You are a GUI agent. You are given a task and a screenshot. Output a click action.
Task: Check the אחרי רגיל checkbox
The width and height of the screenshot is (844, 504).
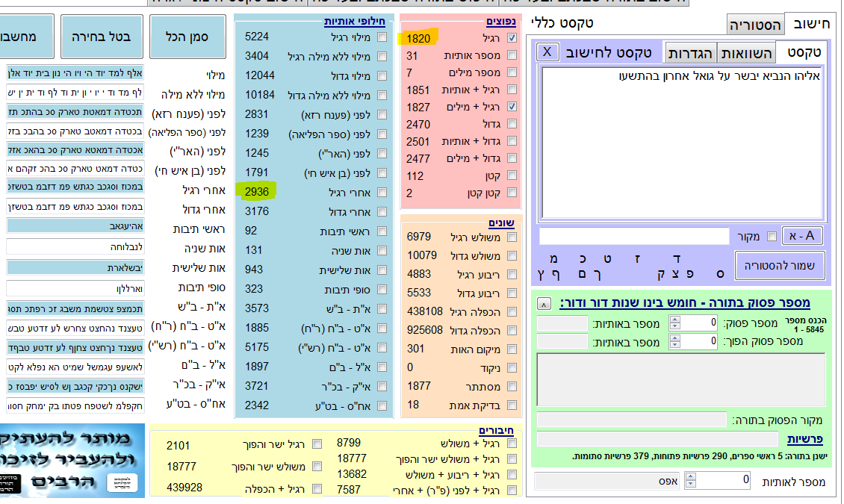(x=382, y=193)
